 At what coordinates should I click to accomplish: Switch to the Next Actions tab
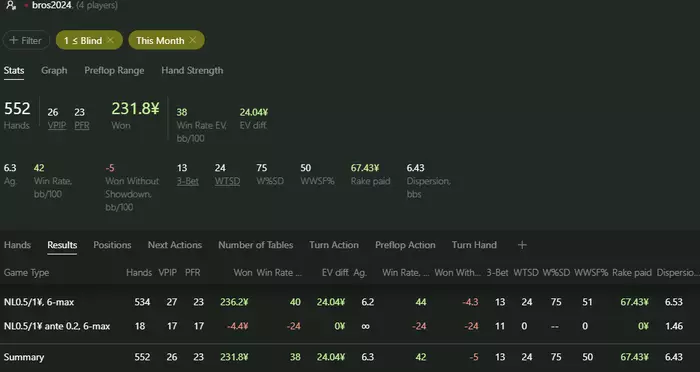(x=175, y=245)
